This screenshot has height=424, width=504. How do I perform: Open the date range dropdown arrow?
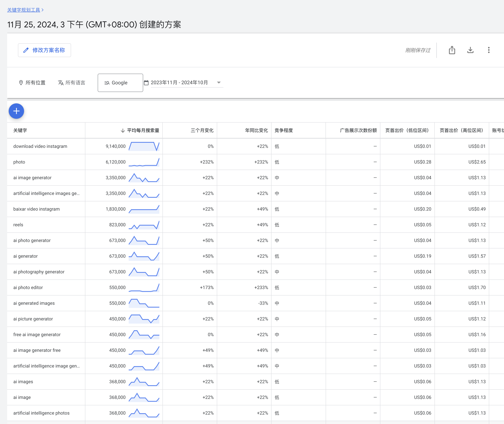pos(219,82)
